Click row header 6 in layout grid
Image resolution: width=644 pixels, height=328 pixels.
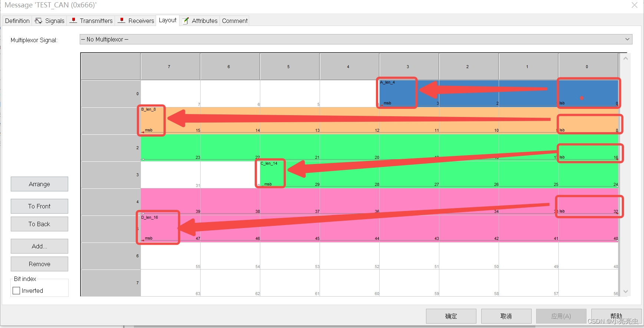[111, 256]
